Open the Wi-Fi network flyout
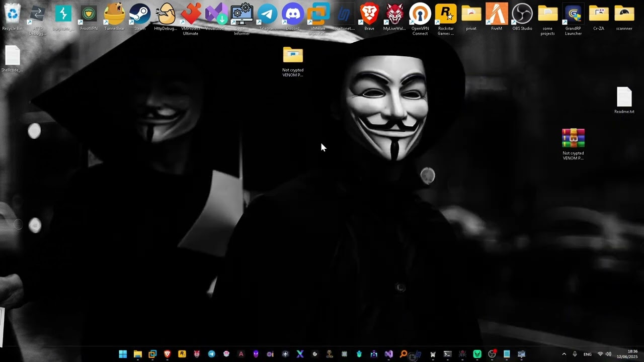 tap(600, 354)
